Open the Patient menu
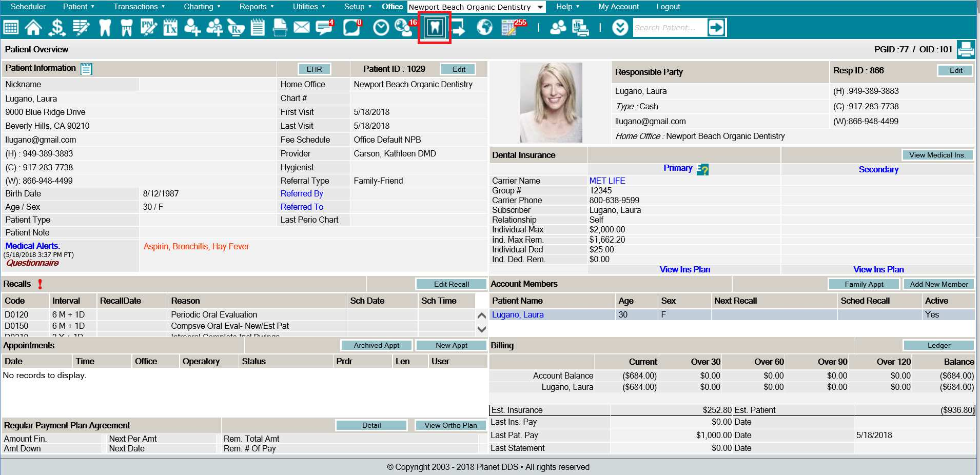The image size is (980, 475). [x=79, y=7]
